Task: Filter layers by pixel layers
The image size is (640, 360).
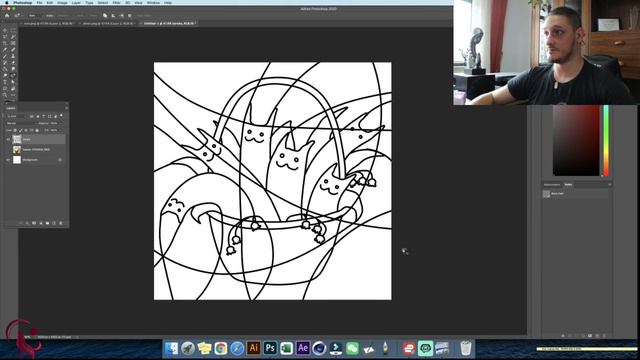Action: click(x=31, y=116)
